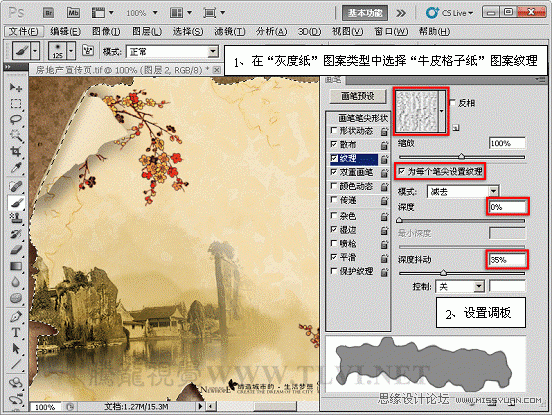The height and width of the screenshot is (415, 552).
Task: Click 画笔预设 button
Action: pyautogui.click(x=358, y=96)
